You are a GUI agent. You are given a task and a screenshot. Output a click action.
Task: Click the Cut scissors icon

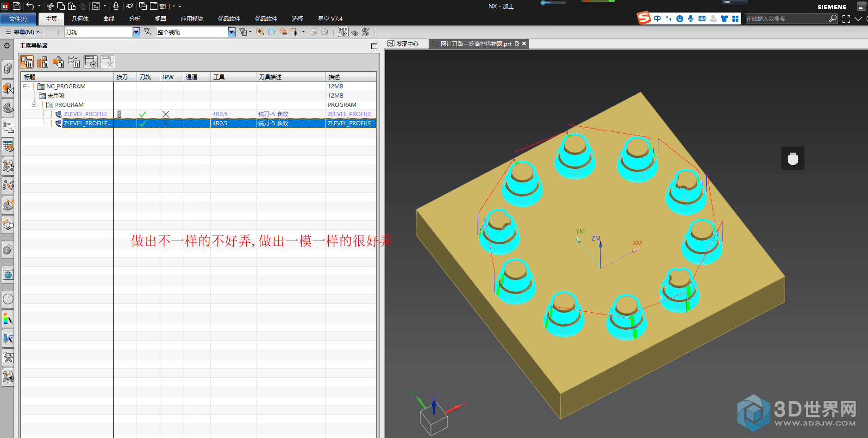(x=50, y=6)
